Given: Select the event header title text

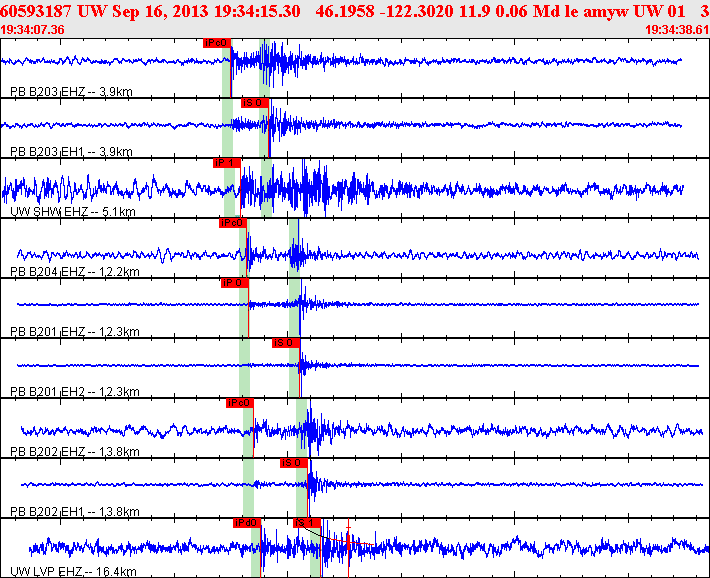Looking at the screenshot, I should point(355,11).
